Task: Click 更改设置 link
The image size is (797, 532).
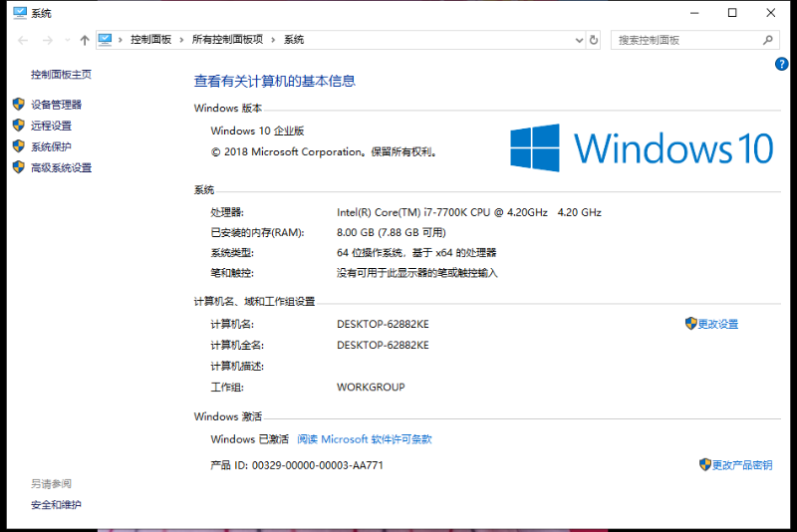Action: (x=717, y=324)
